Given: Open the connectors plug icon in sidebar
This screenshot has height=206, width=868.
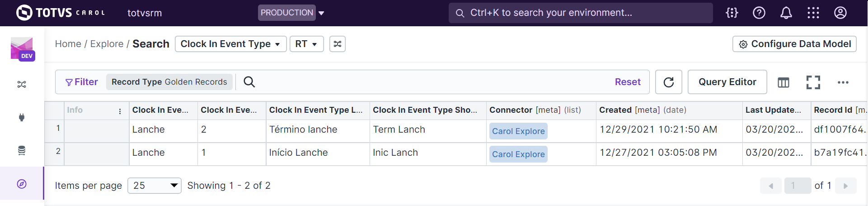Looking at the screenshot, I should pyautogui.click(x=22, y=117).
